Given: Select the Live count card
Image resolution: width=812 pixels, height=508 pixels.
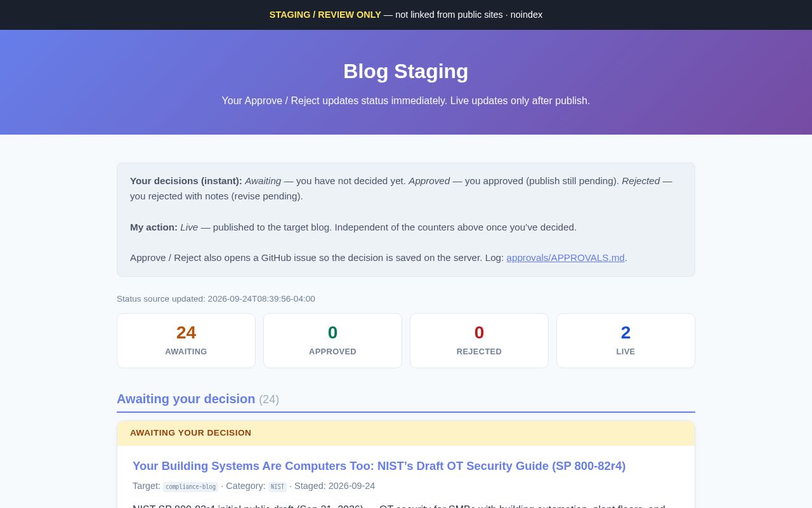Looking at the screenshot, I should click(x=625, y=340).
